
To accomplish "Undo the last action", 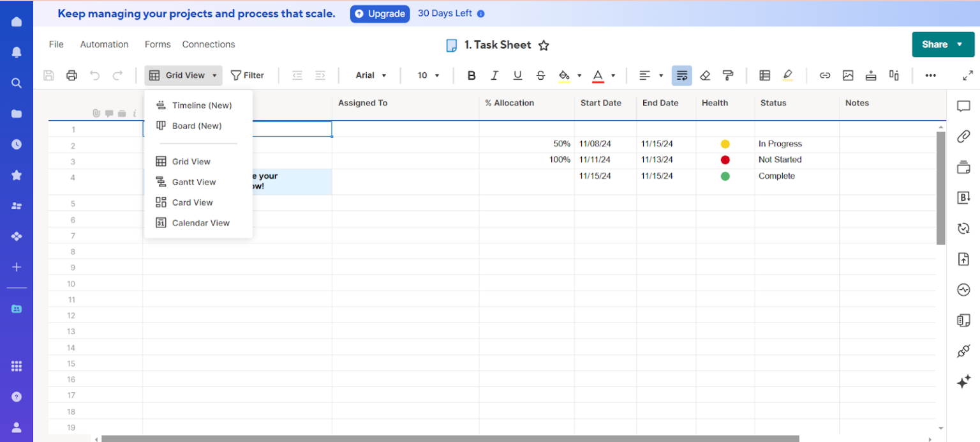I will (94, 75).
